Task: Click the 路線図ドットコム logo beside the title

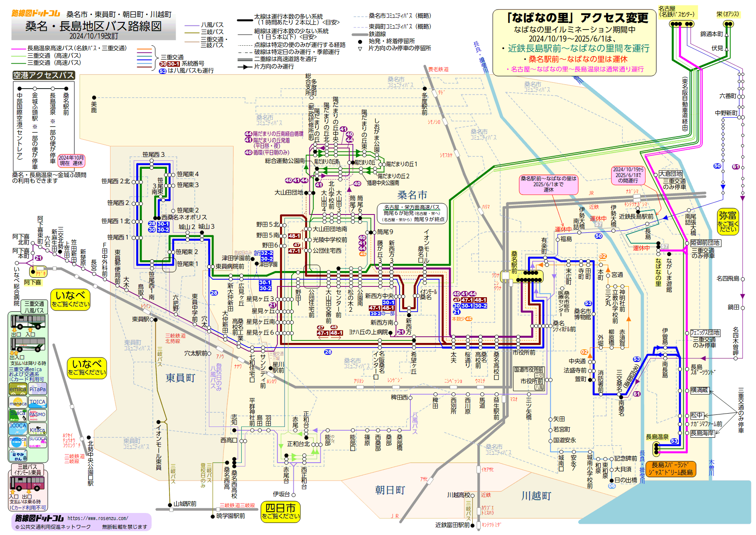Action: pos(36,13)
